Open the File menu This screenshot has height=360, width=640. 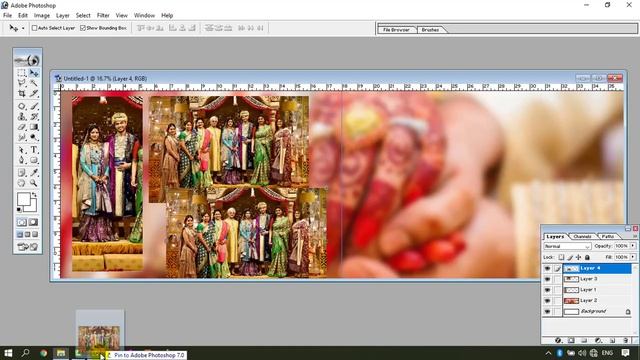(x=7, y=15)
